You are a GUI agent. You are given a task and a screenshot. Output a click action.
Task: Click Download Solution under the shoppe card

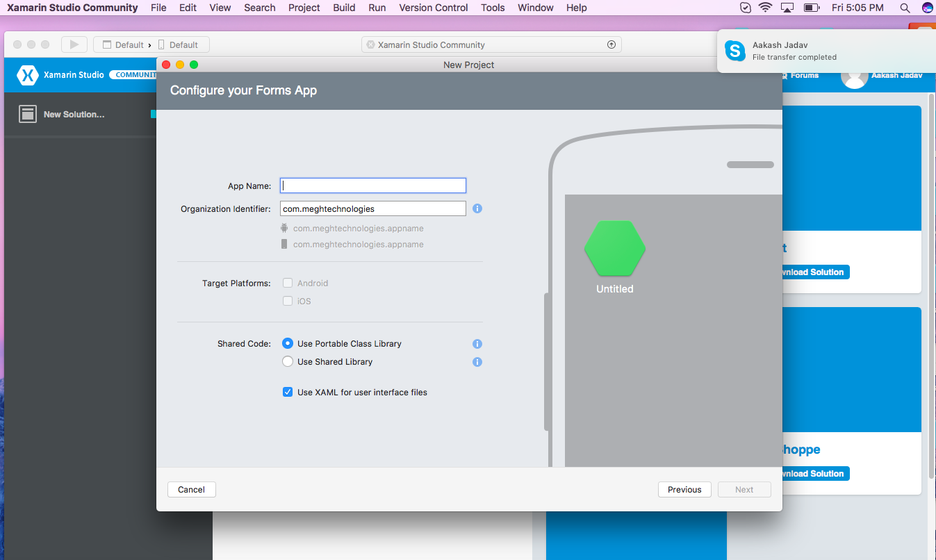(815, 473)
